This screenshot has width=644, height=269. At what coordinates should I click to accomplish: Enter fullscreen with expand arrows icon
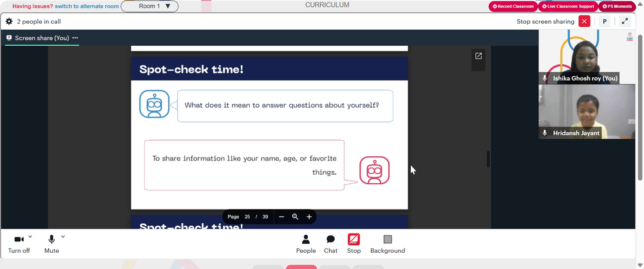pyautogui.click(x=625, y=21)
